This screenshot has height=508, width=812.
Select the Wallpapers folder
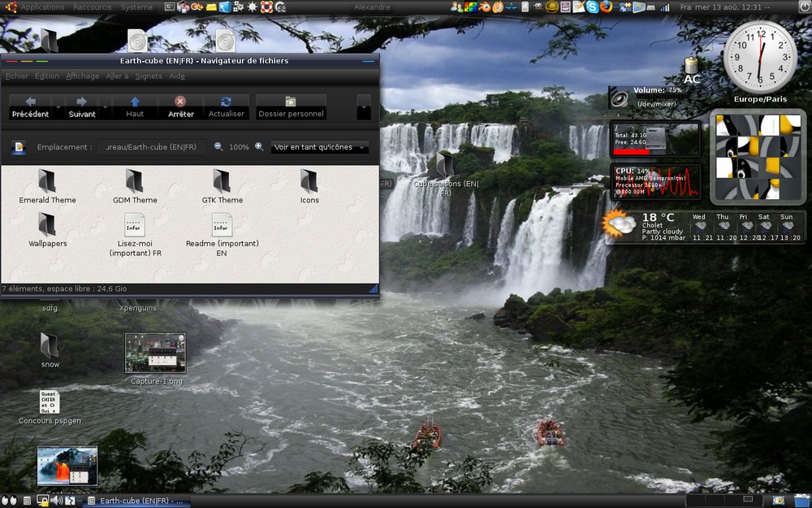(x=47, y=230)
